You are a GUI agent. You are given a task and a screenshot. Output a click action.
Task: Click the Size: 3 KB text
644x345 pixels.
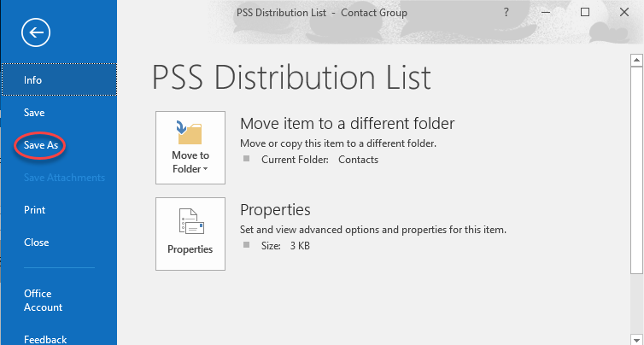[x=285, y=246]
